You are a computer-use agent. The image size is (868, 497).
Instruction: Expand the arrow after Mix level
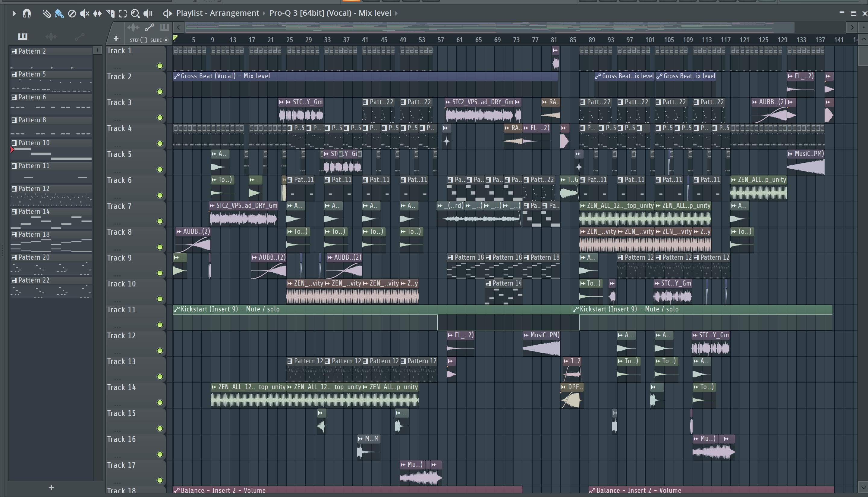pos(396,13)
